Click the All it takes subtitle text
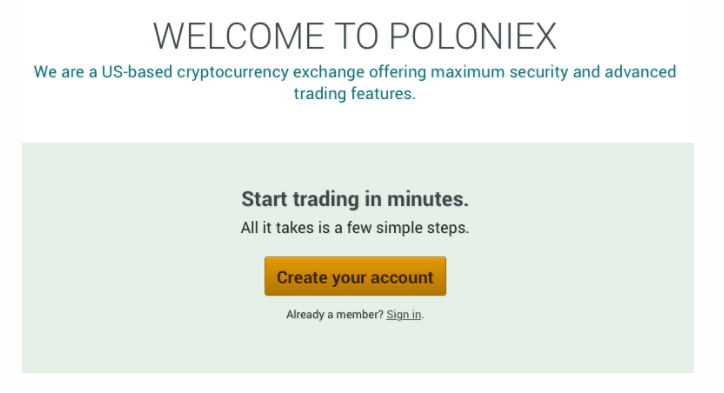 355,228
